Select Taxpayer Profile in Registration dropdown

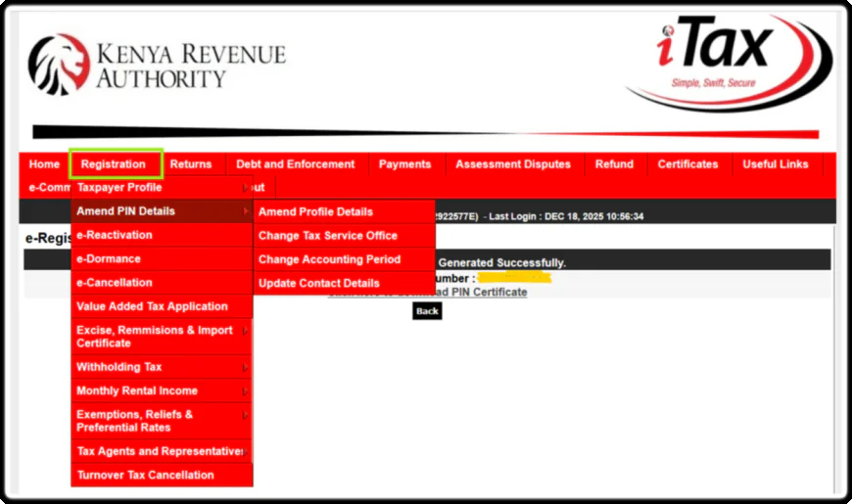click(162, 187)
